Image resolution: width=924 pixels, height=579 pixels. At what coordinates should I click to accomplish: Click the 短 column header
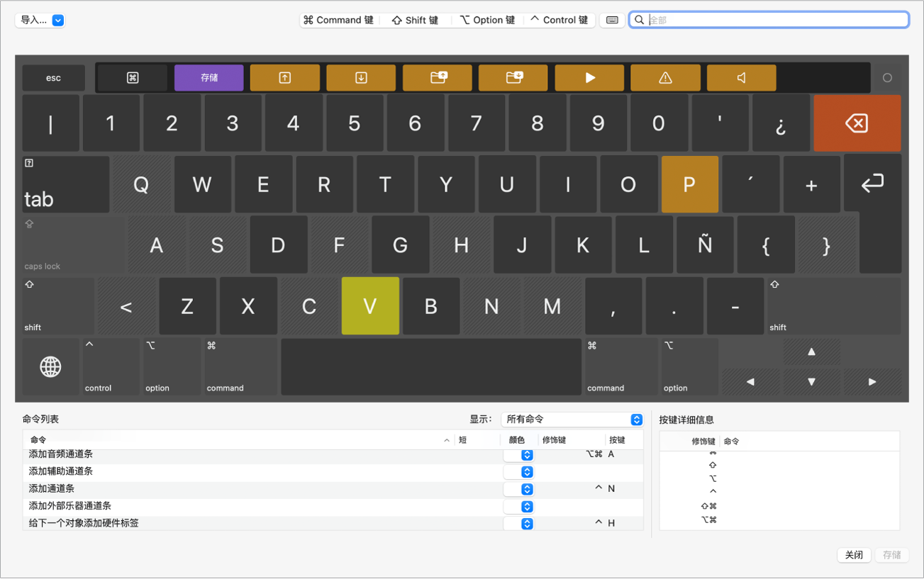478,440
